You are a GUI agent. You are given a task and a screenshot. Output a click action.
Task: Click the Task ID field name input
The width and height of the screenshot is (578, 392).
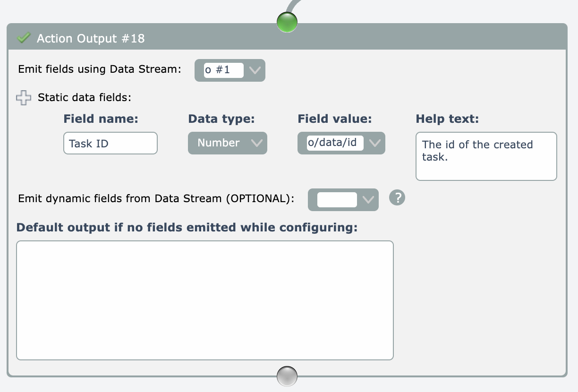click(x=110, y=143)
